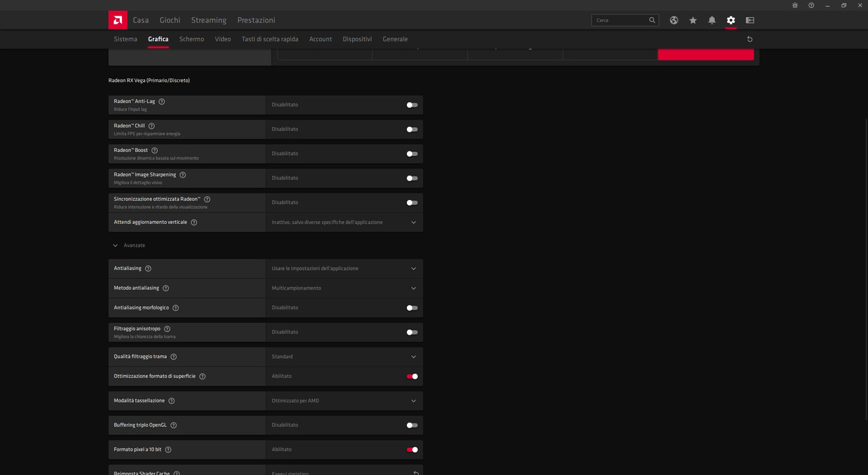Enable Radeon Chill toggle
Screen dimensions: 868x475
pyautogui.click(x=412, y=130)
